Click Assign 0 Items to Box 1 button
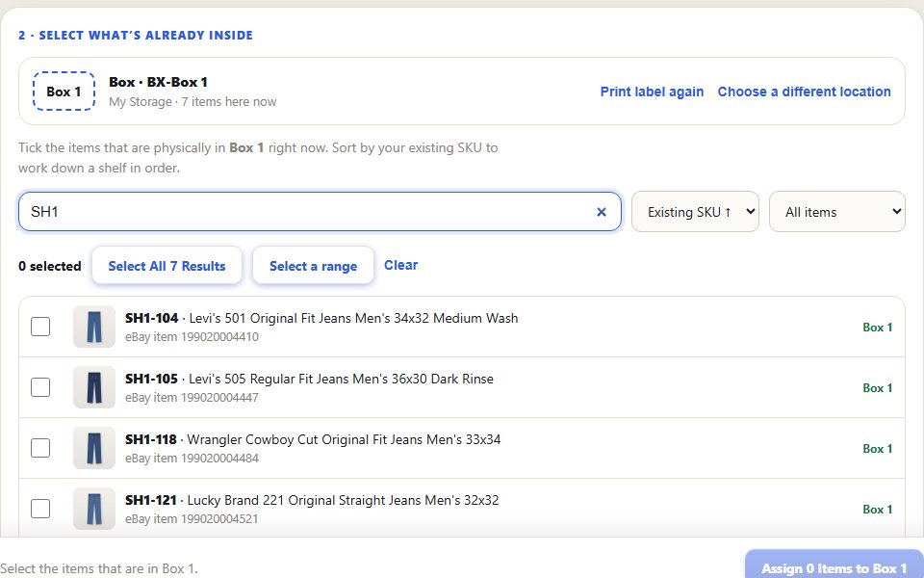 point(834,565)
